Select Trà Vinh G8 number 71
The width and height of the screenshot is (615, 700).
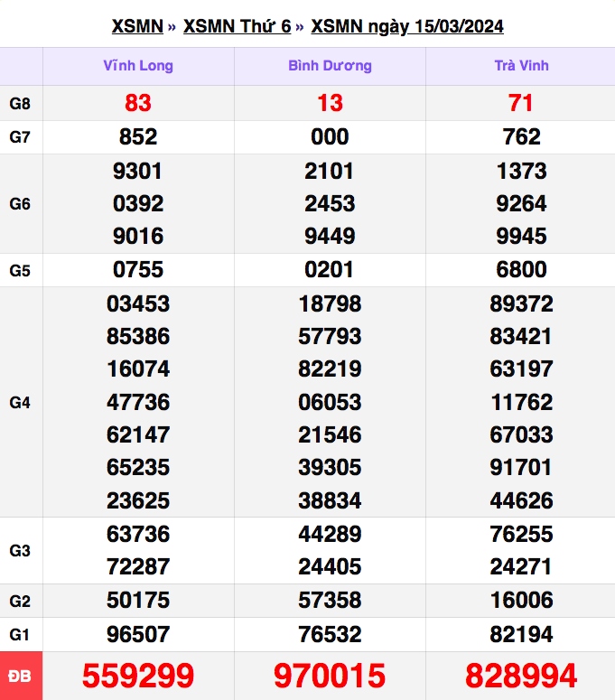click(521, 103)
